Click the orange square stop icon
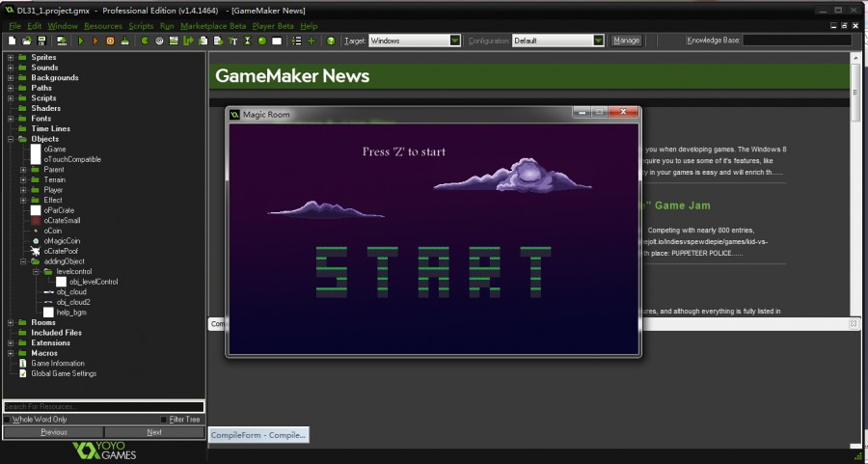868x464 pixels. coord(110,41)
